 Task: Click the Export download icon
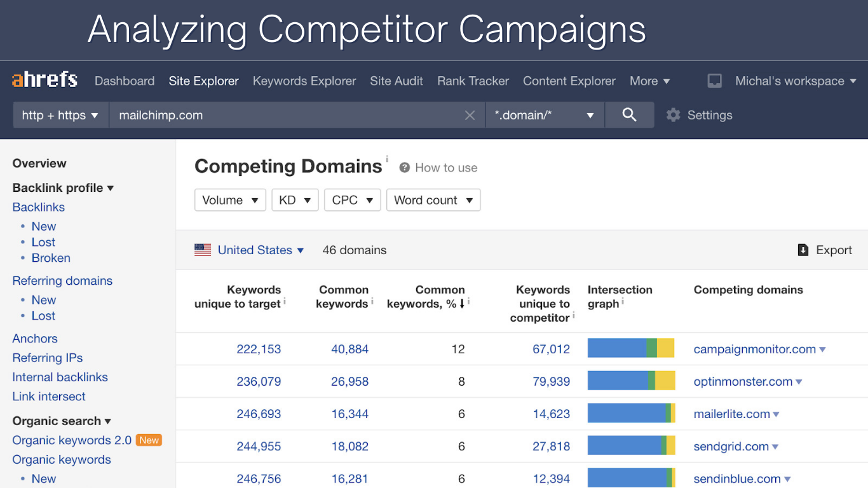pyautogui.click(x=803, y=250)
